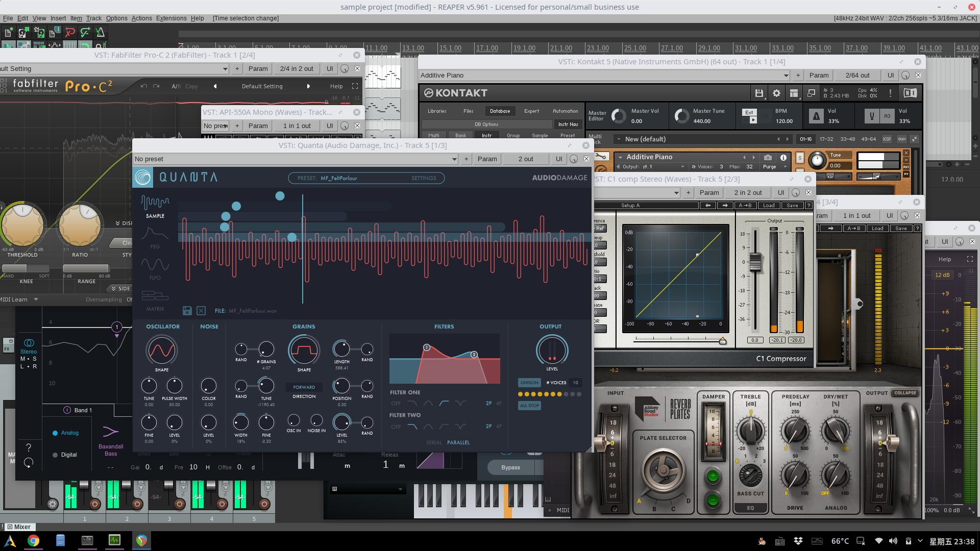Click Pro-C 2 RANGE slider
The height and width of the screenshot is (551, 980).
(x=86, y=268)
